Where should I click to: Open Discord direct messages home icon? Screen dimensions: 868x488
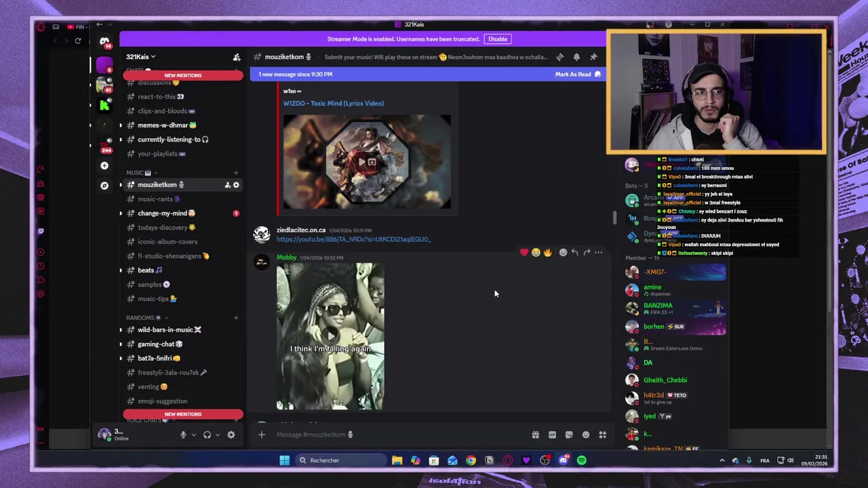(x=104, y=42)
